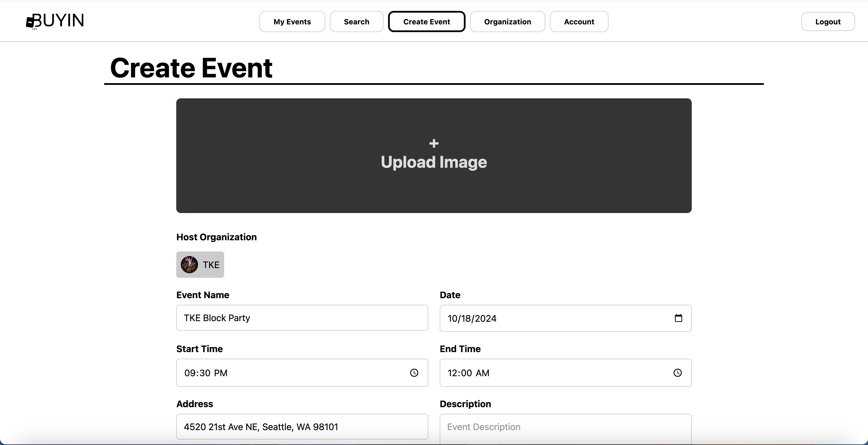The image size is (868, 445).
Task: Switch to the Create Event tab
Action: click(426, 22)
